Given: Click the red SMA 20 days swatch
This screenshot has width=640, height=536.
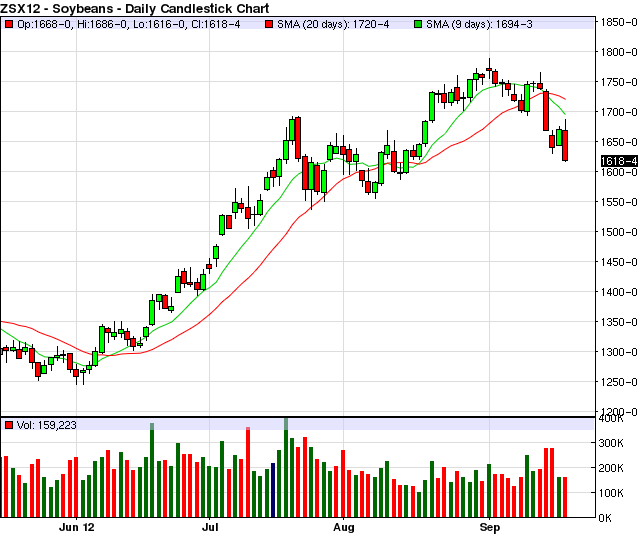Looking at the screenshot, I should pyautogui.click(x=269, y=24).
